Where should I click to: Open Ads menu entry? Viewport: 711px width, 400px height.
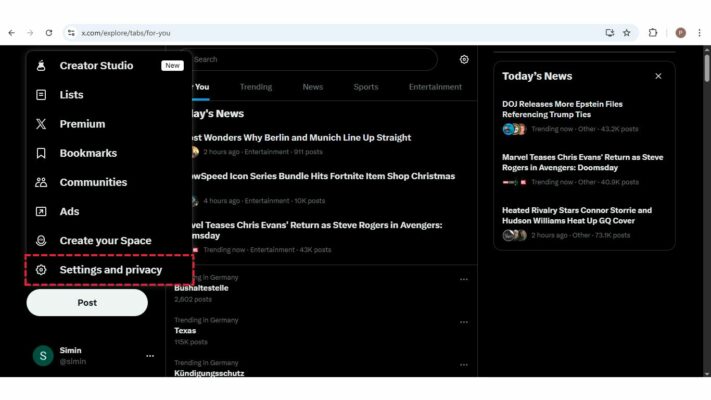pyautogui.click(x=109, y=211)
